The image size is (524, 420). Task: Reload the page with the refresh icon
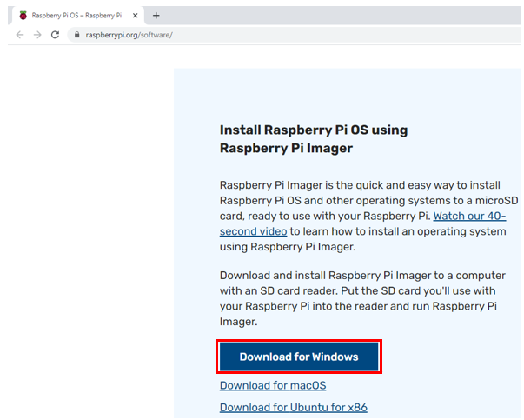55,35
